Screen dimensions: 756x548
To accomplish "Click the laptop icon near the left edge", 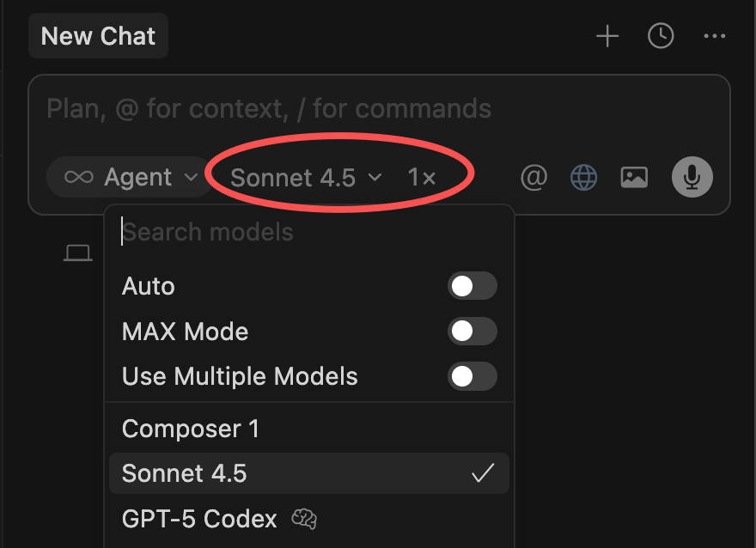I will click(78, 252).
